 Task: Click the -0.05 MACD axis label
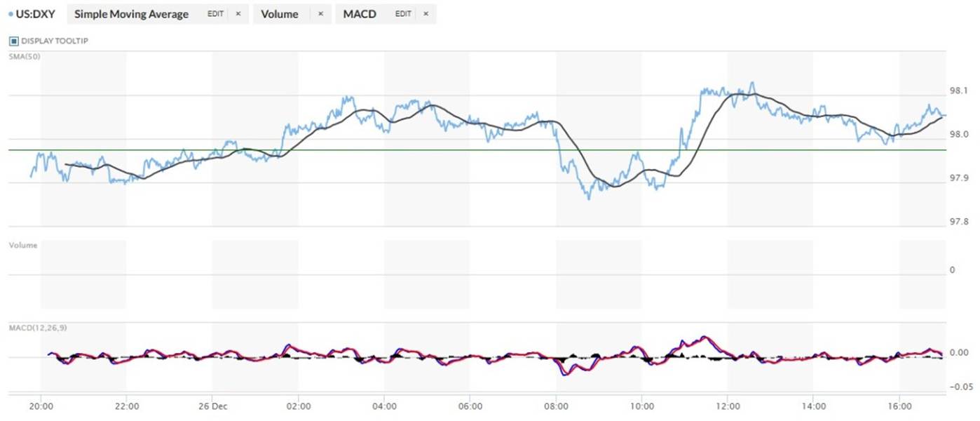[958, 386]
